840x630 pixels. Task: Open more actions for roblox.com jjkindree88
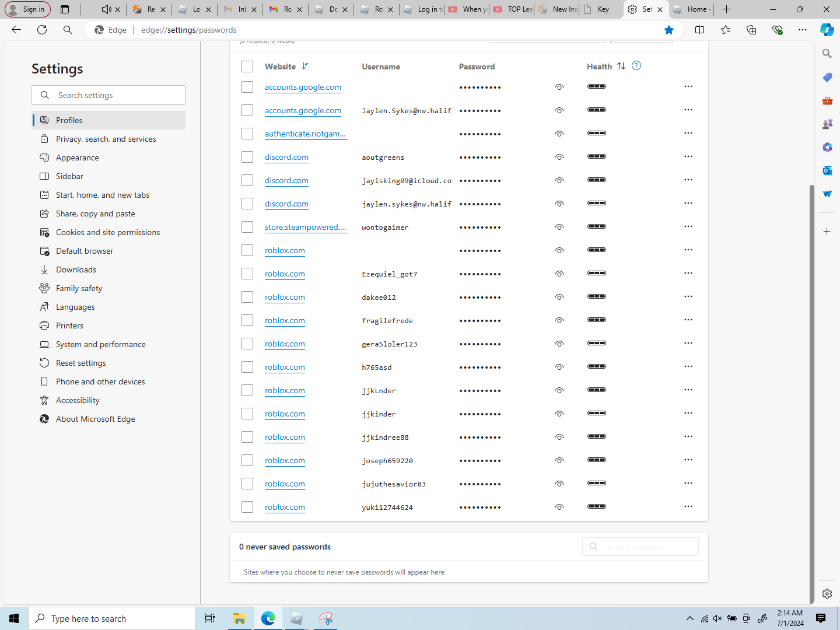click(688, 436)
